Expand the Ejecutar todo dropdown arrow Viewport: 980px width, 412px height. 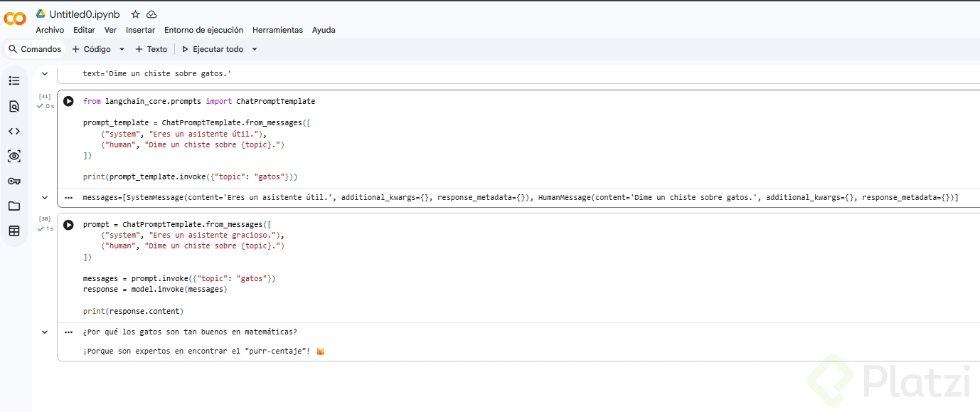tap(255, 49)
